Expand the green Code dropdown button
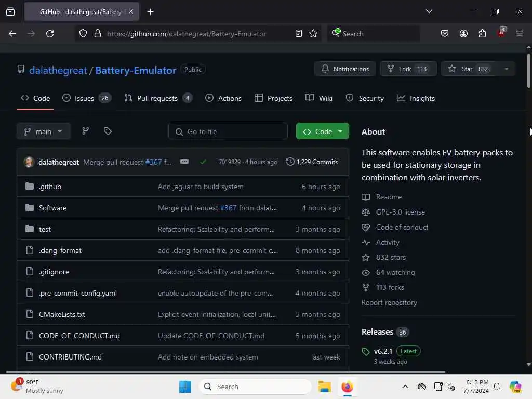The width and height of the screenshot is (532, 399). pos(322,131)
